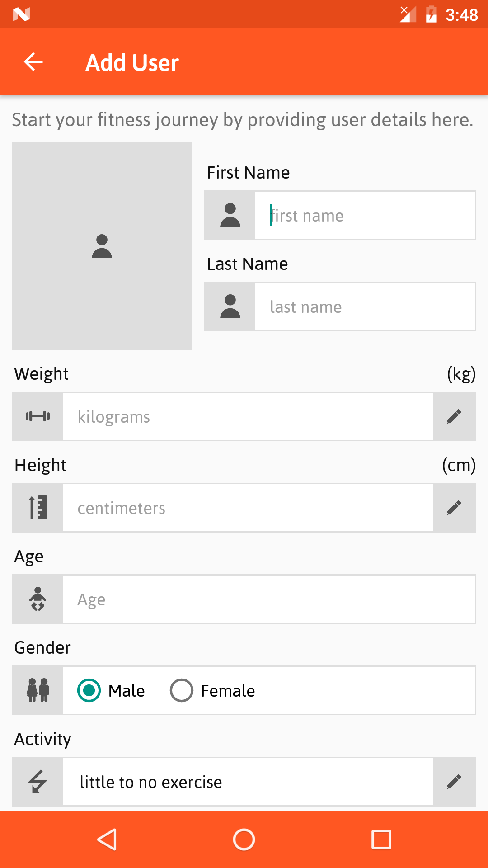
Task: Click the dumbbell weight icon
Action: (38, 416)
